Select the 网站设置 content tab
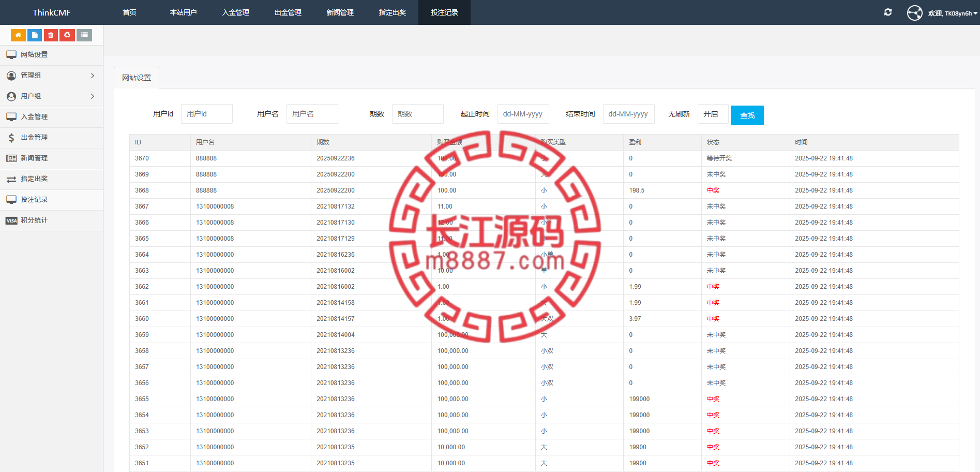The height and width of the screenshot is (472, 980). click(x=137, y=78)
